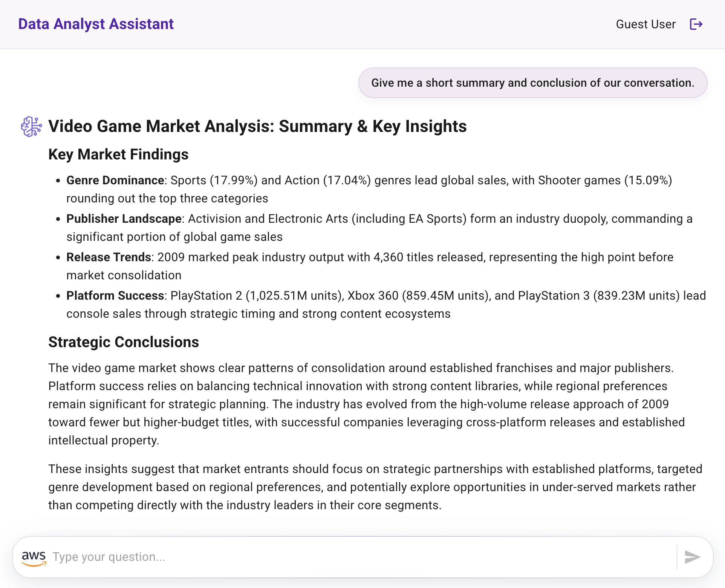Click the Sports 17.99% figure text
This screenshot has width=725, height=588.
(214, 180)
